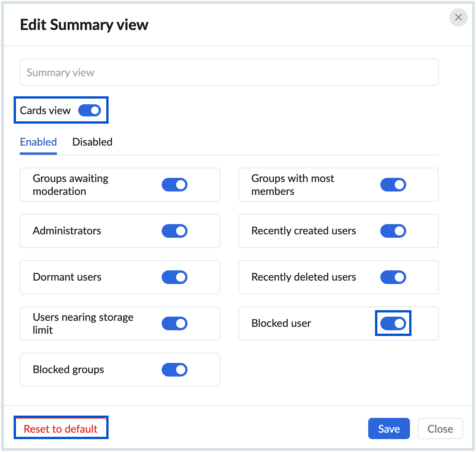476x452 pixels.
Task: Click the Dormant users label text
Action: [x=67, y=277]
